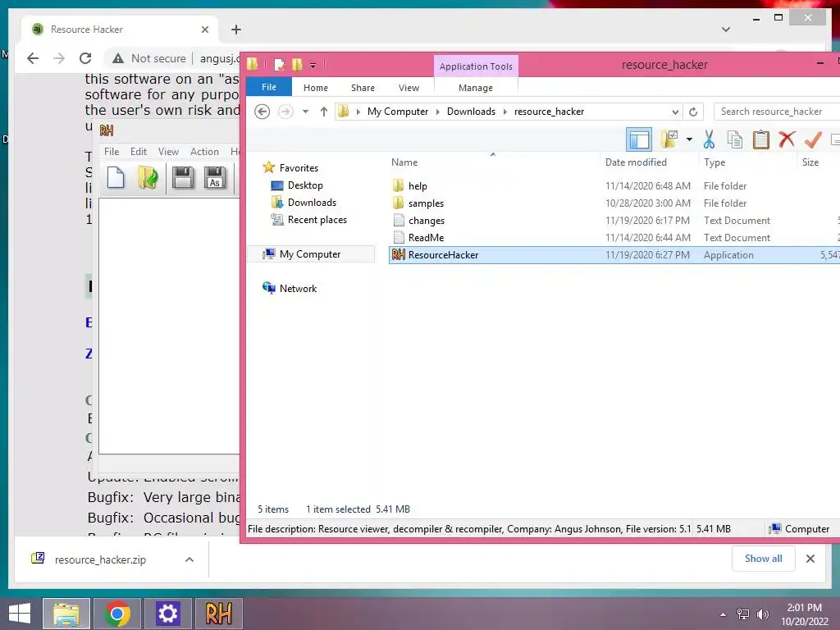Expand the arrow after My Computer in the address bar
This screenshot has width=840, height=630.
(x=438, y=112)
